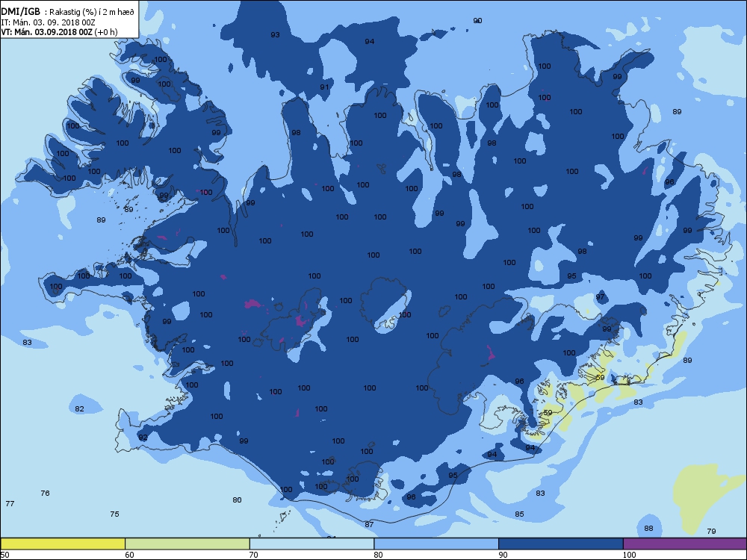
Task: Click the humidity value '87' near the coast
Action: coord(369,524)
